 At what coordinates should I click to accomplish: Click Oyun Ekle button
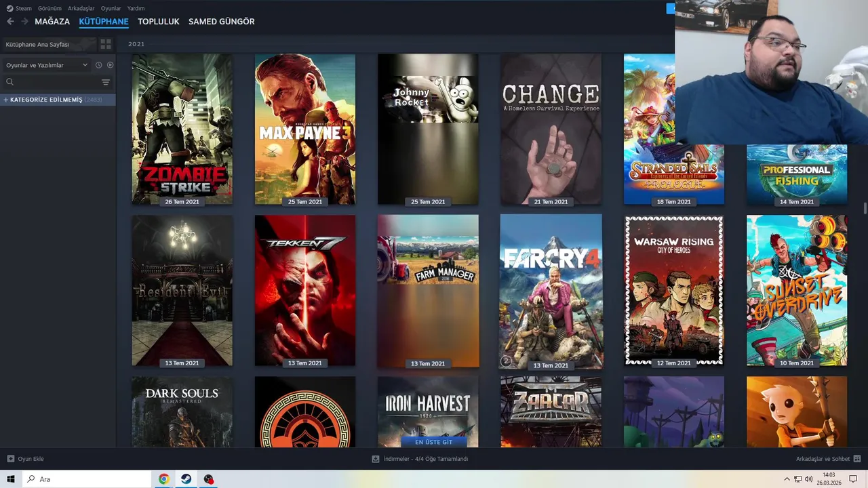pos(26,459)
